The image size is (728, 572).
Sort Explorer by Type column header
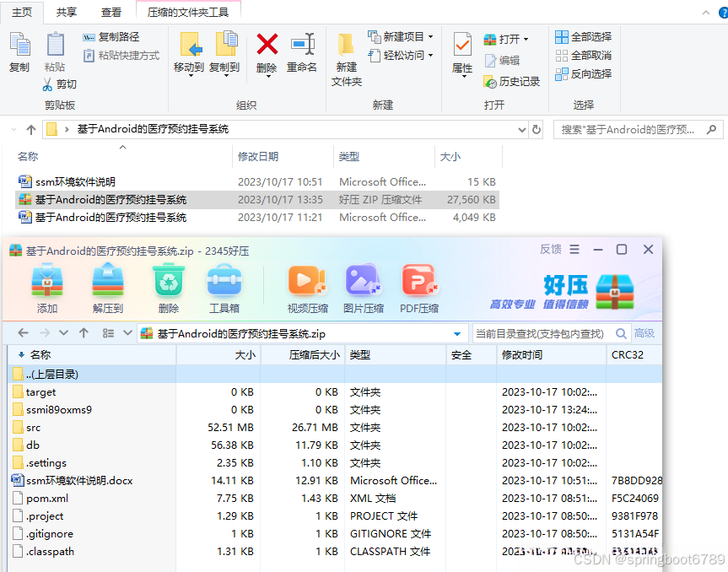pos(384,157)
